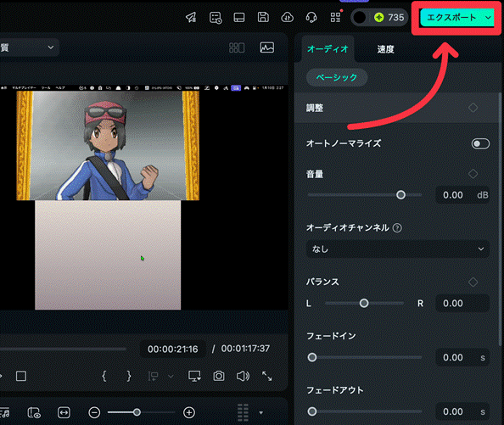Set mark-out with right brace icon
Image resolution: width=504 pixels, height=425 pixels.
tap(129, 376)
